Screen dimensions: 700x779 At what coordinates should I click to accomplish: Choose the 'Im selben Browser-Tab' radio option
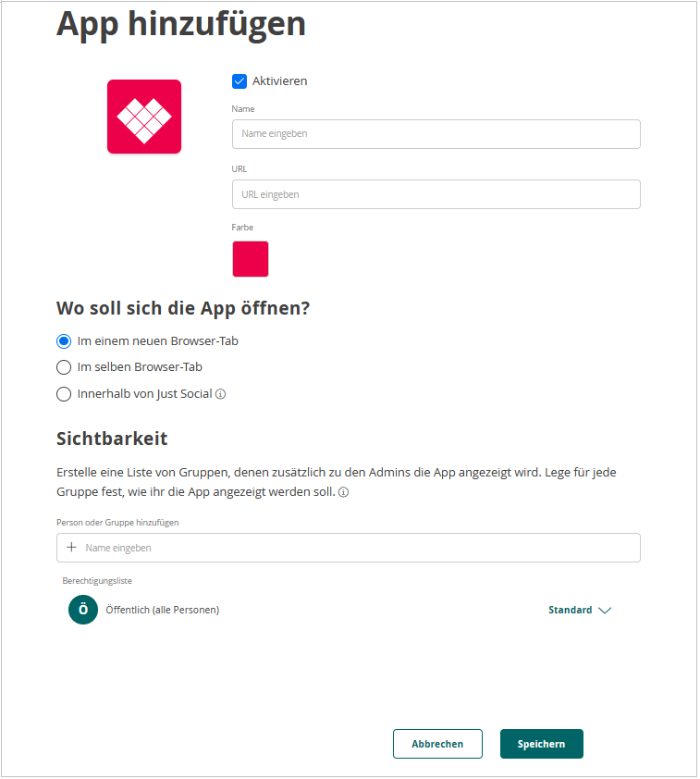pos(64,367)
